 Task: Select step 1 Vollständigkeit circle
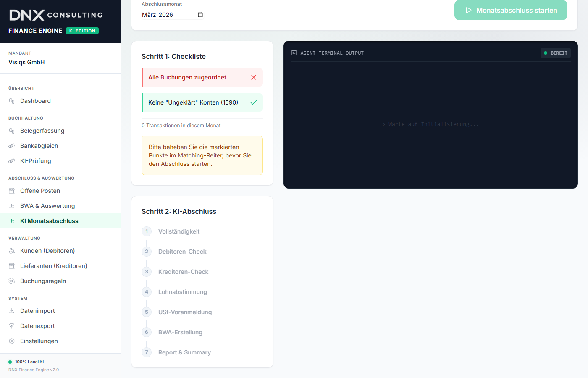tap(147, 231)
